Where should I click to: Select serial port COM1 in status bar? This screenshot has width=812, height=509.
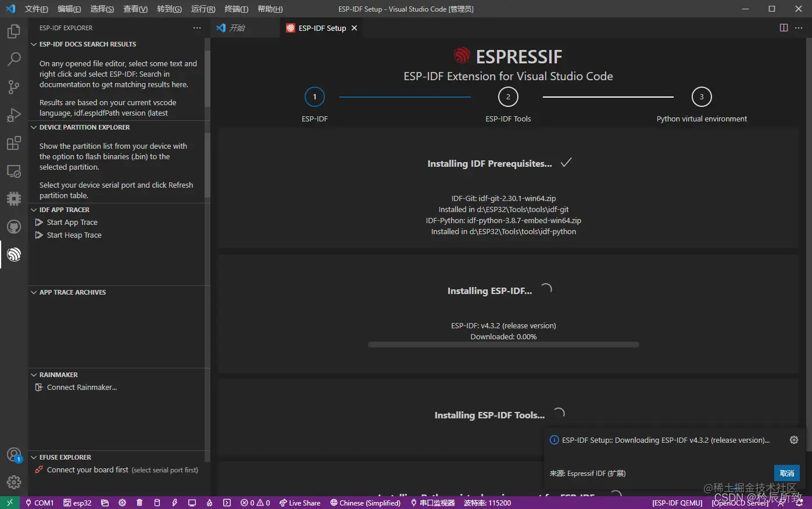(x=40, y=503)
